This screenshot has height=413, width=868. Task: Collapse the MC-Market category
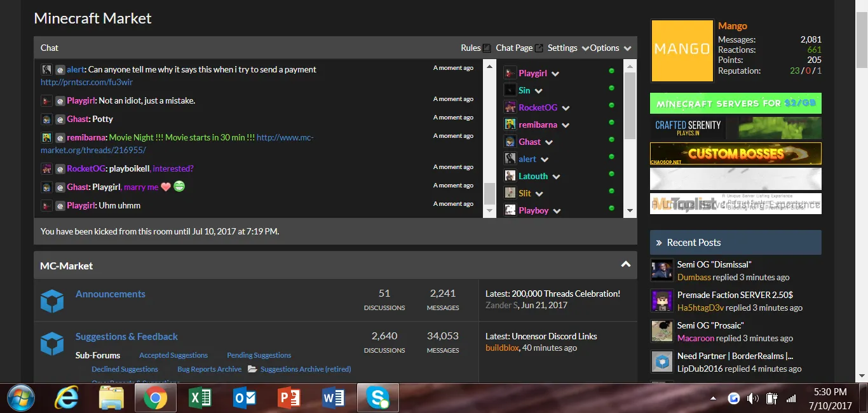click(626, 265)
